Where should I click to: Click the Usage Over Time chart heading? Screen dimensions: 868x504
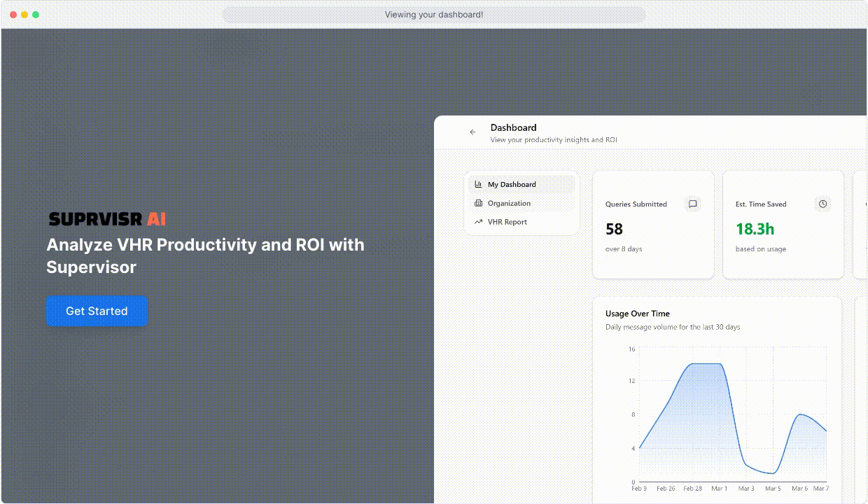pos(637,314)
